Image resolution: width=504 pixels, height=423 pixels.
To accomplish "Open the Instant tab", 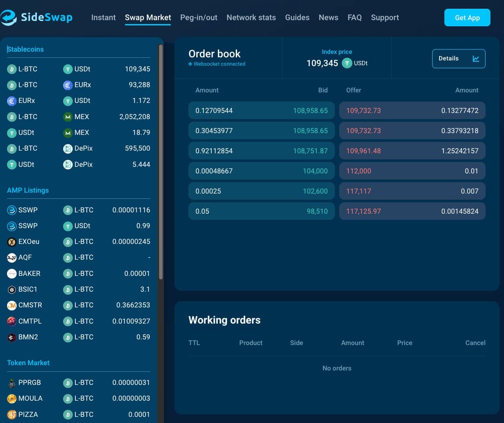I will pyautogui.click(x=103, y=18).
